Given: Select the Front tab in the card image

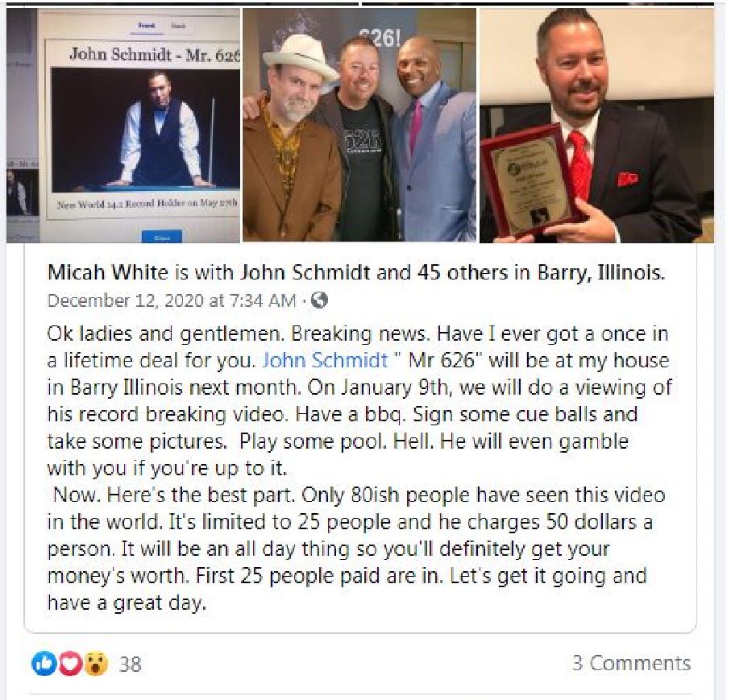Looking at the screenshot, I should point(147,26).
